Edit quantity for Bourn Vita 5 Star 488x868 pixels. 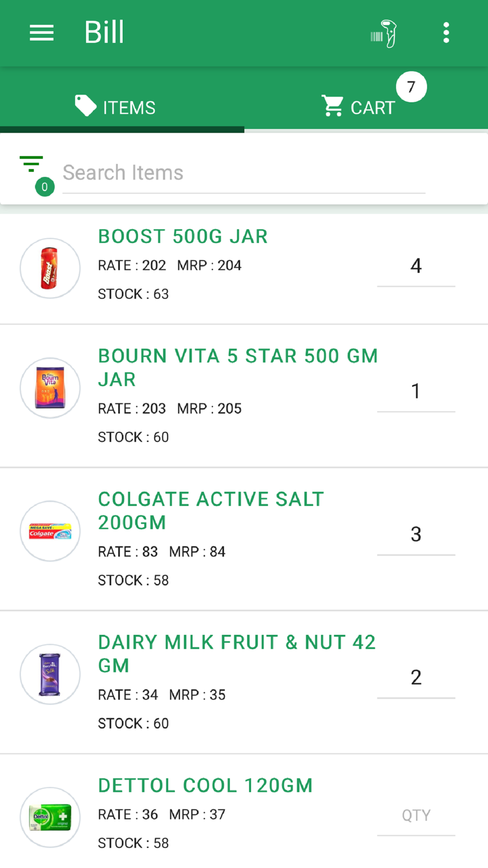[416, 392]
